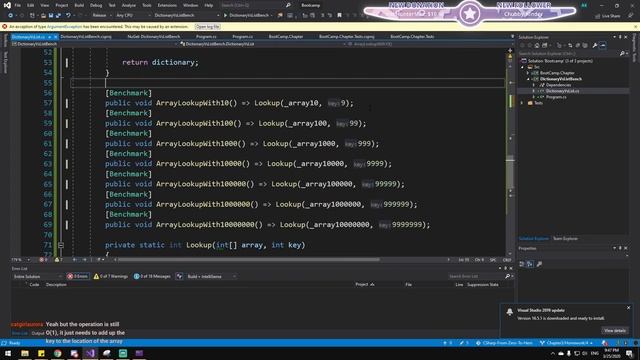Click the Properties panel property pages wrench
This screenshot has width=640, height=360.
click(x=539, y=264)
